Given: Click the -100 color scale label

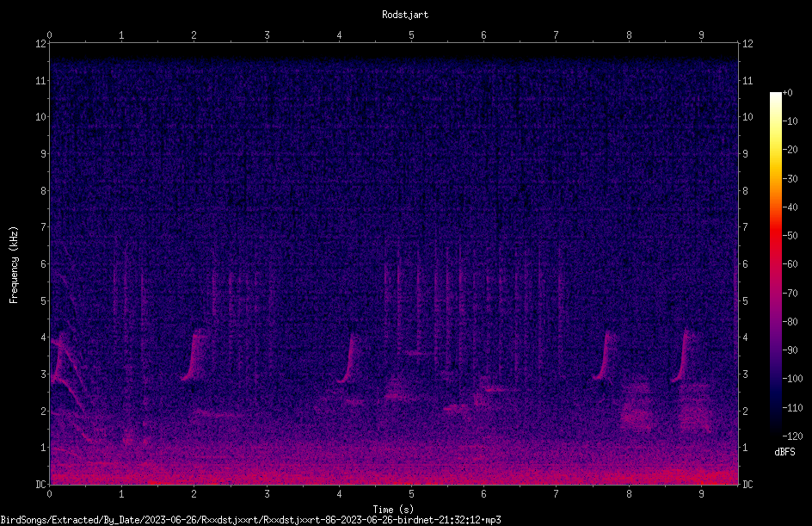Looking at the screenshot, I should 793,379.
